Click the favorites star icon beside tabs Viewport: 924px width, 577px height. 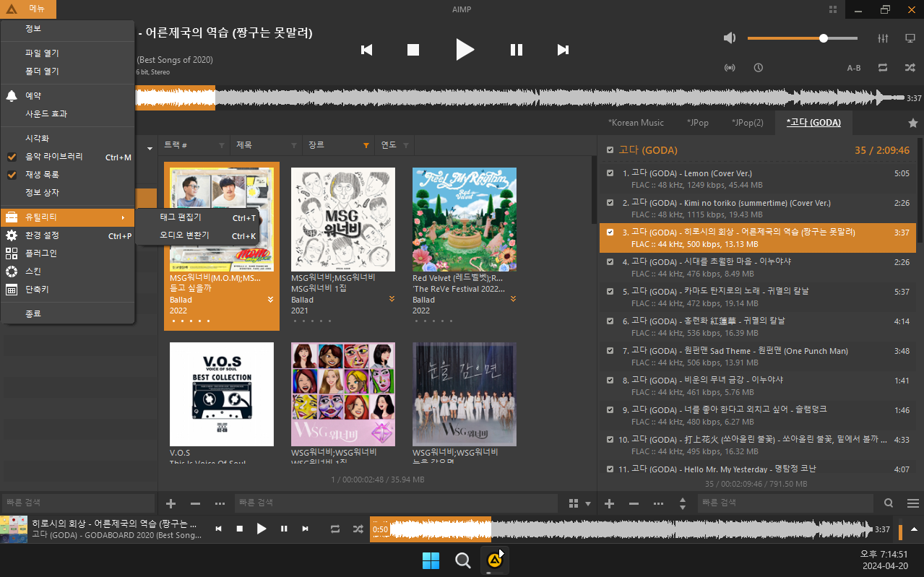[912, 123]
